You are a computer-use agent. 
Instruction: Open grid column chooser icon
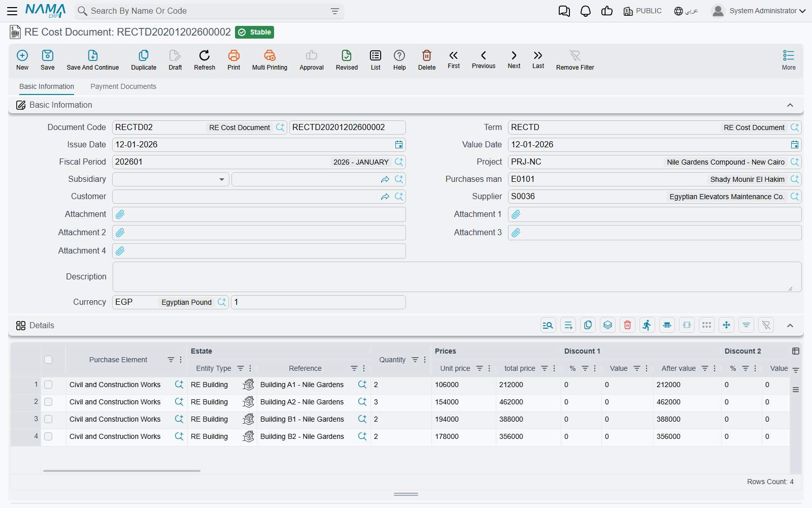[x=796, y=351]
